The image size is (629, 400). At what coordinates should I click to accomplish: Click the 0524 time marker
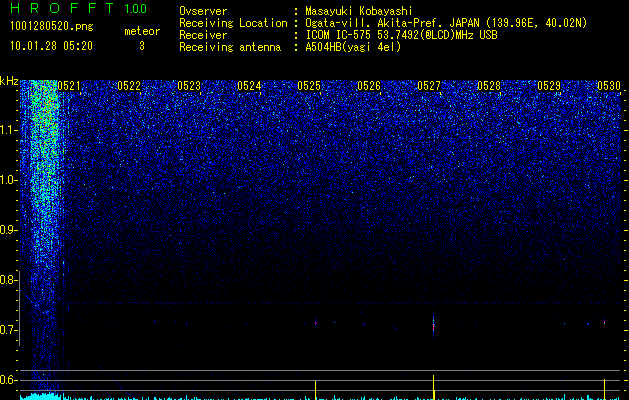249,85
